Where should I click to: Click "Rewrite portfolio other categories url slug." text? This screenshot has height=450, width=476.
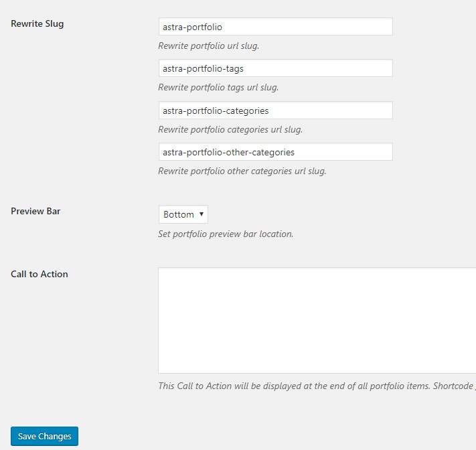(x=242, y=171)
